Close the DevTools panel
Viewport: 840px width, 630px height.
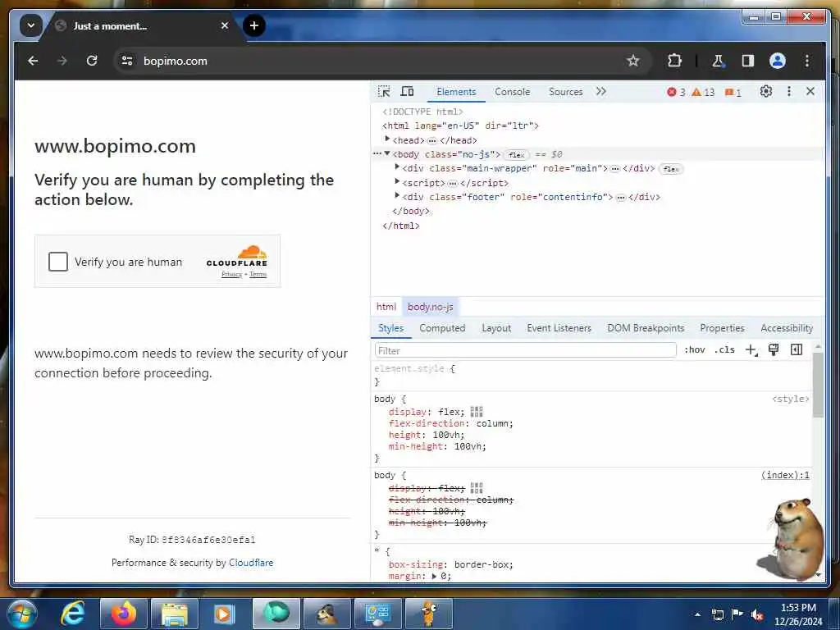(x=810, y=92)
